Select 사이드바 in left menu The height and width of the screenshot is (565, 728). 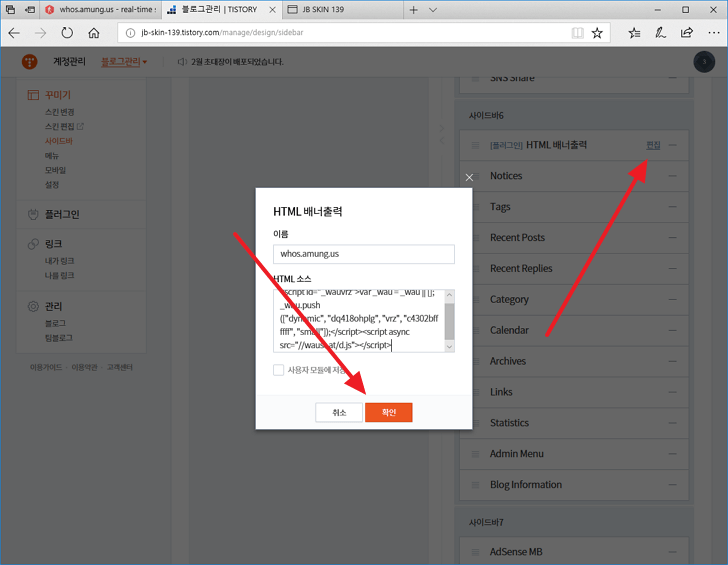tap(59, 141)
